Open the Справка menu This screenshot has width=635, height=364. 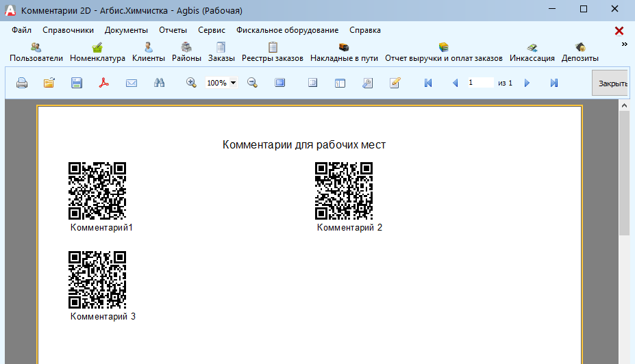click(x=365, y=30)
